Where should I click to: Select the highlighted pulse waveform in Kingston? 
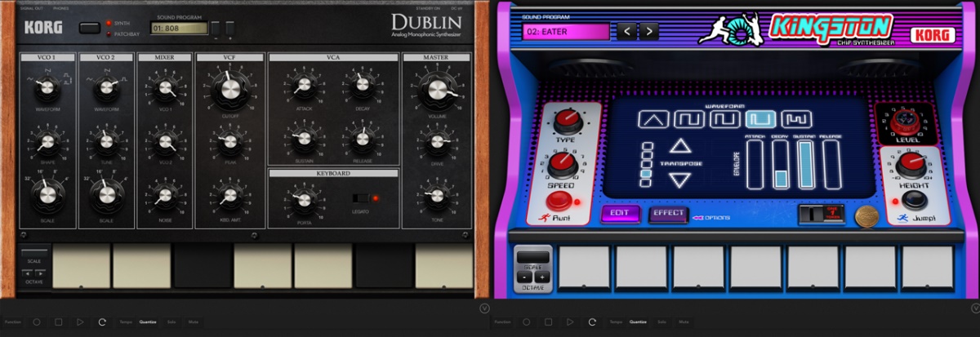click(761, 120)
